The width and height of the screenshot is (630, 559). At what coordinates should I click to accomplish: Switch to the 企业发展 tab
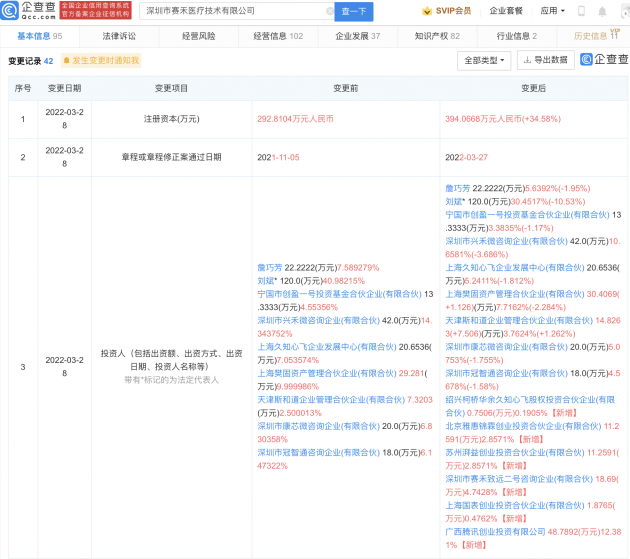[358, 36]
